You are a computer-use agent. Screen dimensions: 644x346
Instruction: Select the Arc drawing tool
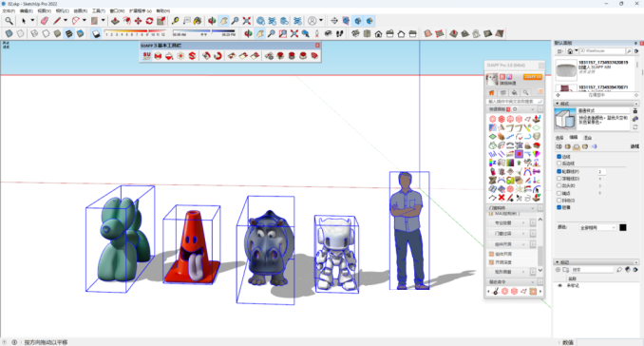pyautogui.click(x=76, y=21)
